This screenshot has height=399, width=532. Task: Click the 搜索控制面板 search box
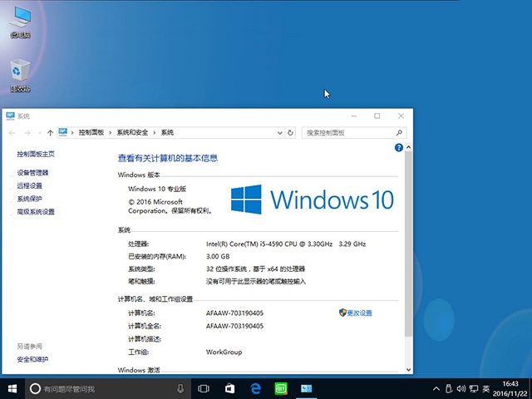click(x=348, y=132)
